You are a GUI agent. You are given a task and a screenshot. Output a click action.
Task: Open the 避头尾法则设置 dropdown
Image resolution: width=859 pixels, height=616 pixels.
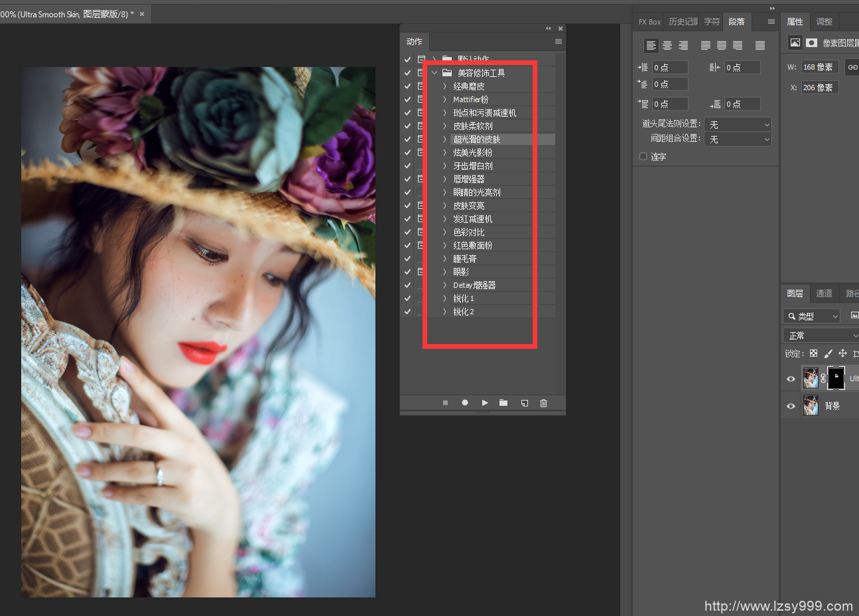tap(738, 125)
